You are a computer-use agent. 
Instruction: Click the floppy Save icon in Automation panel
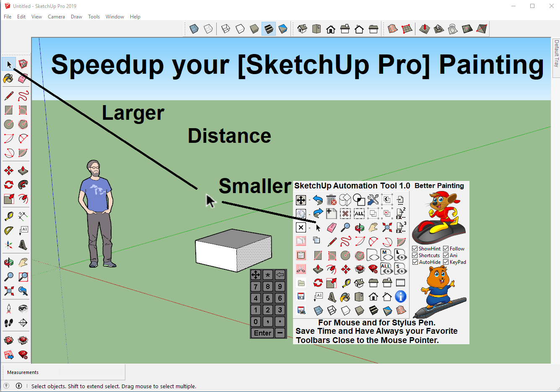(x=301, y=297)
